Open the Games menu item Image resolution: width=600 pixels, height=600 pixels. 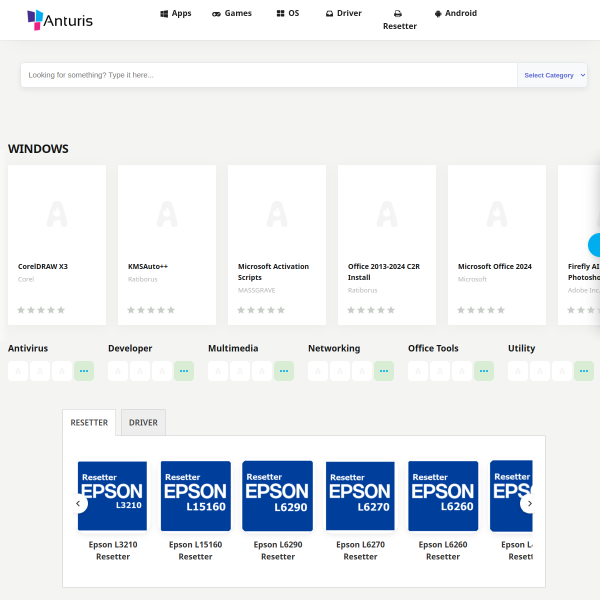(x=232, y=13)
